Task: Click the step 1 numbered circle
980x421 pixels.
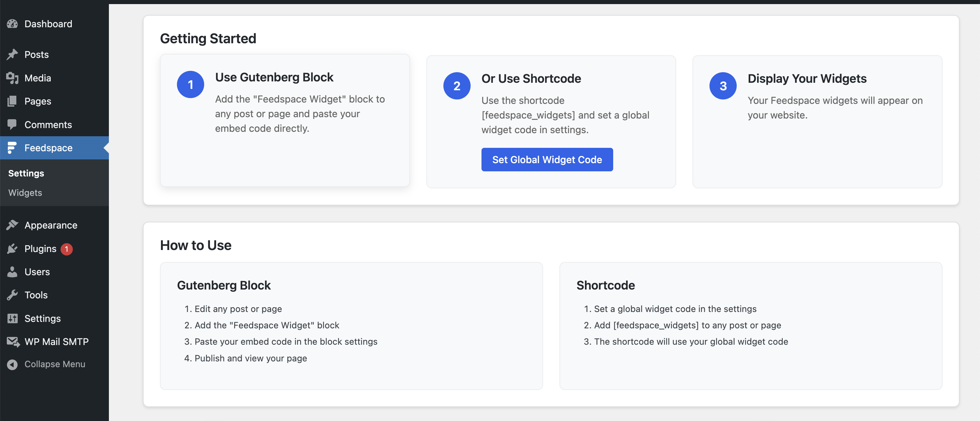Action: (x=190, y=84)
